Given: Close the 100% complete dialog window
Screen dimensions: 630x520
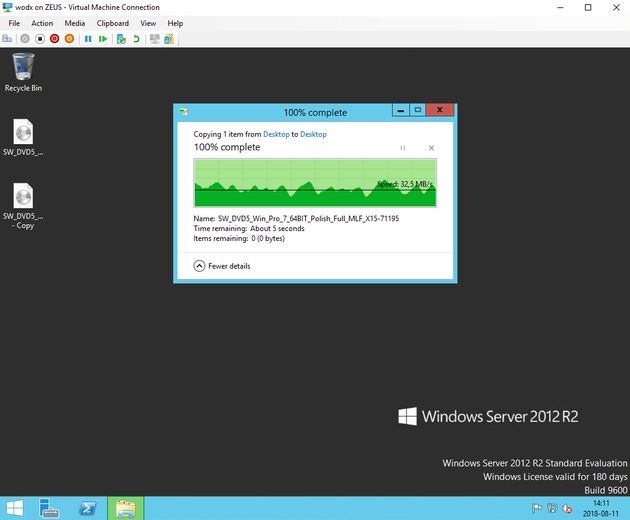Looking at the screenshot, I should [x=440, y=110].
